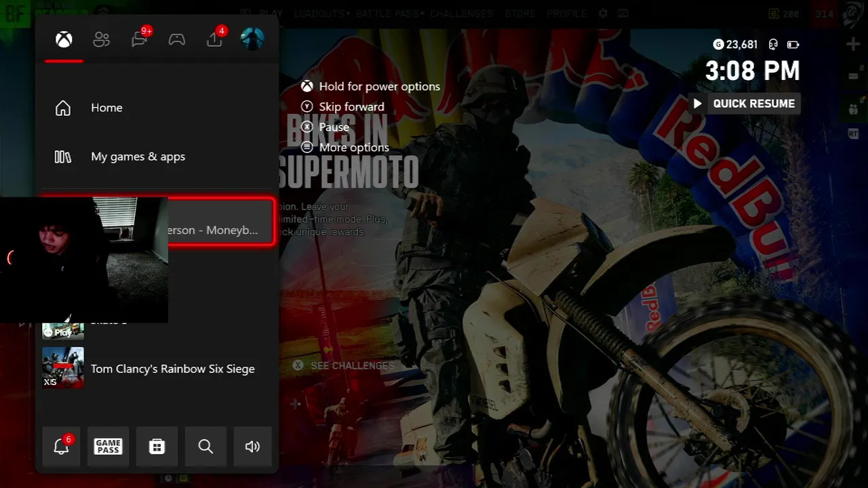Viewport: 868px width, 488px height.
Task: Click the plus icon on game's right sidebar
Action: click(853, 44)
